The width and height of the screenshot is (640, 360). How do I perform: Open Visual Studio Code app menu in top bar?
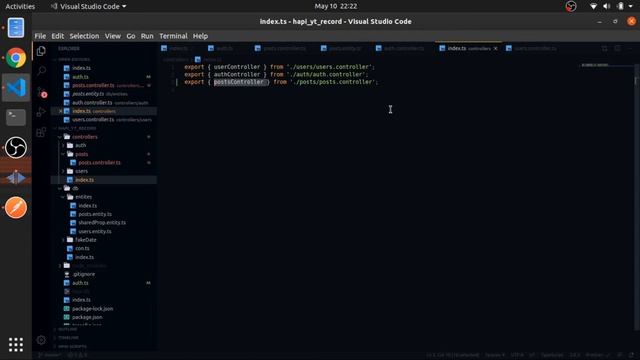pyautogui.click(x=89, y=6)
